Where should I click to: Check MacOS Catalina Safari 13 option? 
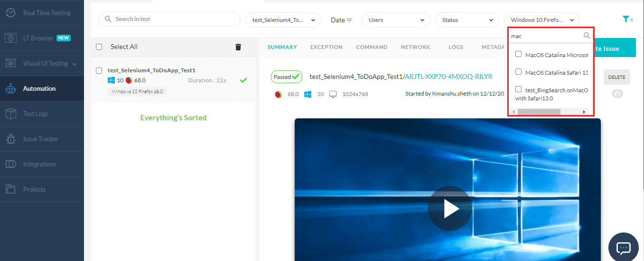(518, 72)
